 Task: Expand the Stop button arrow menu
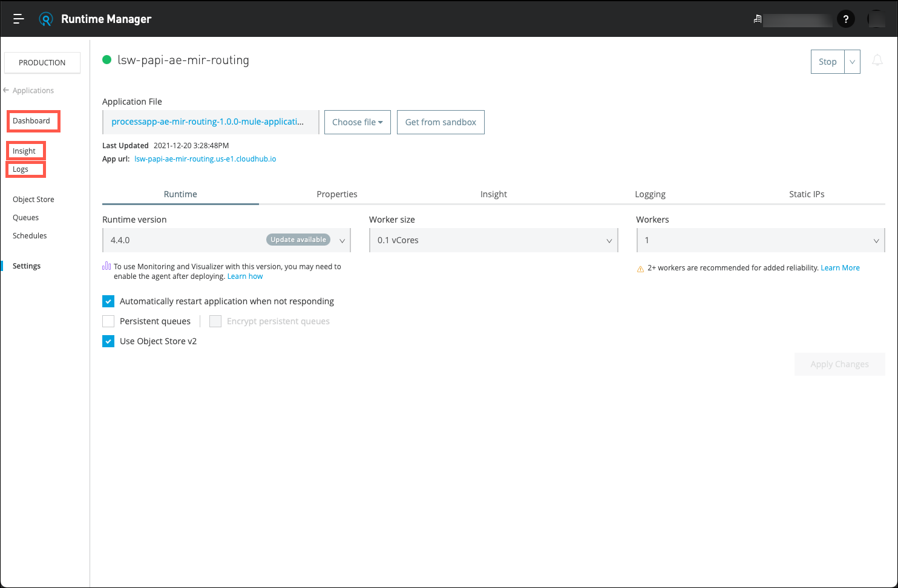(852, 62)
